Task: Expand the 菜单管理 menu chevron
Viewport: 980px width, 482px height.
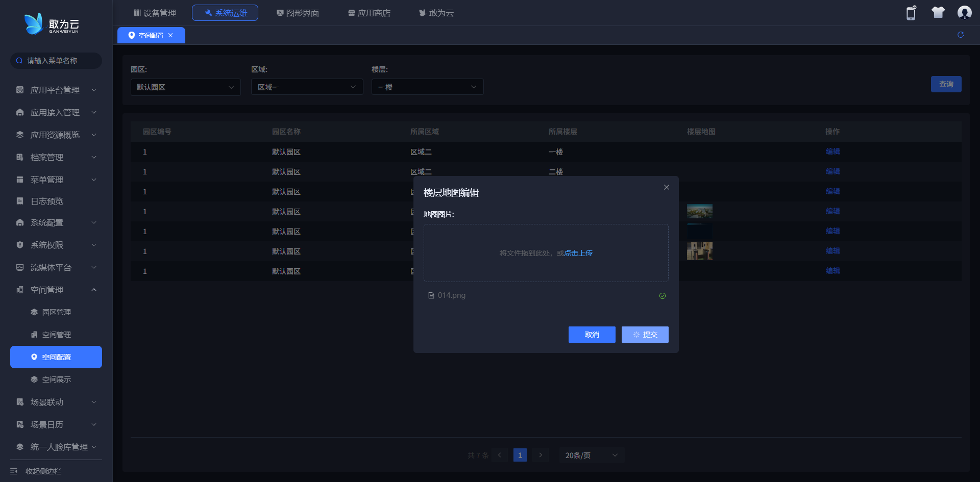Action: pos(94,180)
